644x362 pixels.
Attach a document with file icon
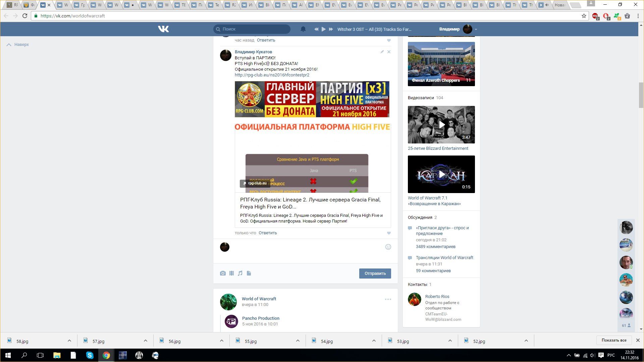249,273
